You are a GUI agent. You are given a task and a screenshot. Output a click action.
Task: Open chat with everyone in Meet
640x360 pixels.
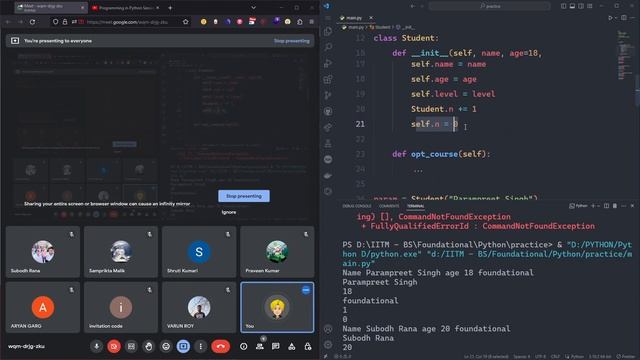point(276,347)
